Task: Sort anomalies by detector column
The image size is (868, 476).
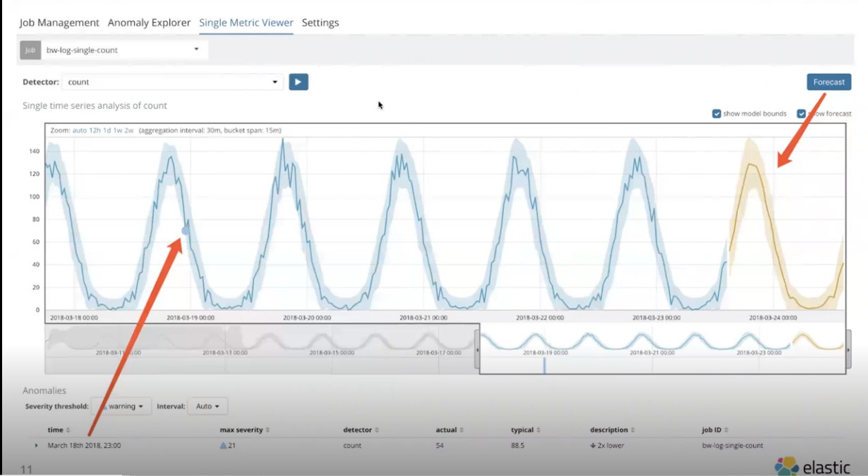Action: pyautogui.click(x=361, y=429)
